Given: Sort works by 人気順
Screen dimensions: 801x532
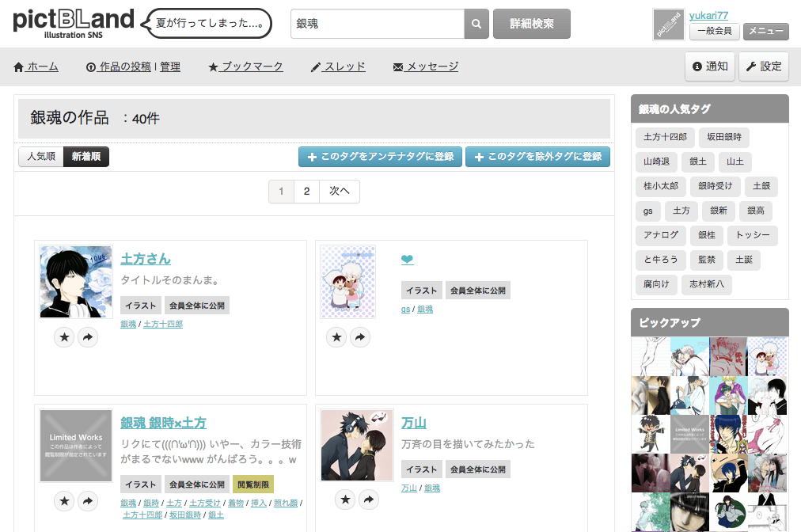Looking at the screenshot, I should click(41, 157).
